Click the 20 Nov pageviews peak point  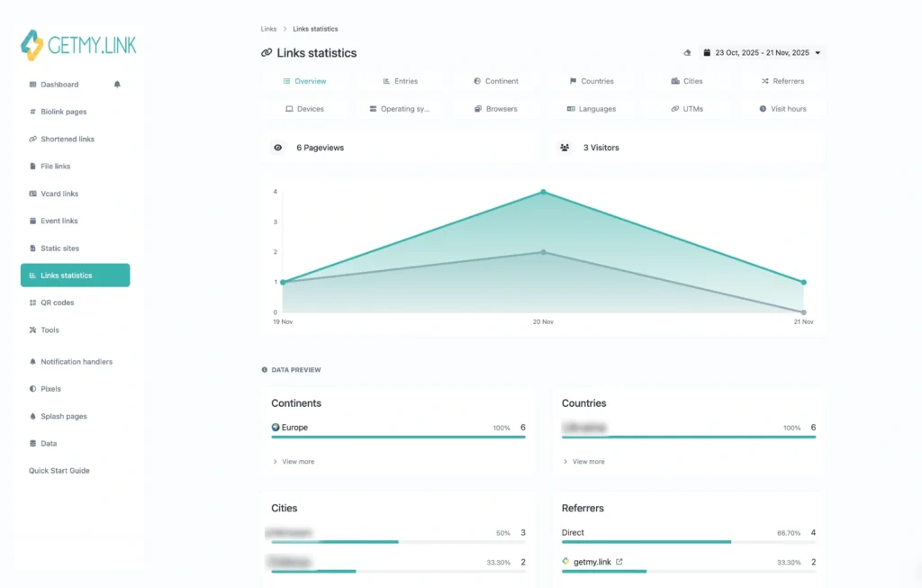543,192
